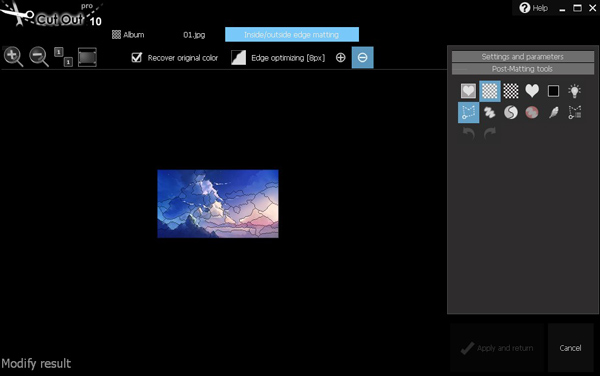Toggle the coarse checkerboard background view
Image resolution: width=600 pixels, height=376 pixels.
coord(511,91)
